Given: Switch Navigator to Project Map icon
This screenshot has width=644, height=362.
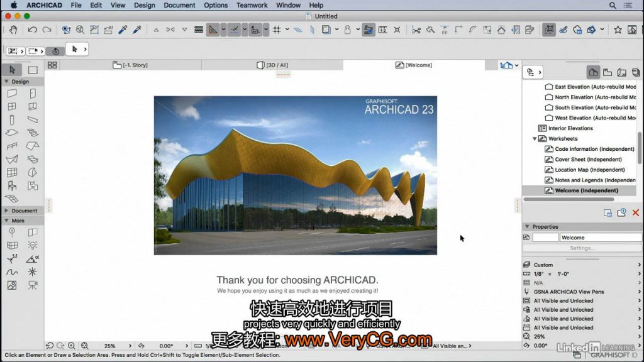Looking at the screenshot, I should (x=593, y=72).
